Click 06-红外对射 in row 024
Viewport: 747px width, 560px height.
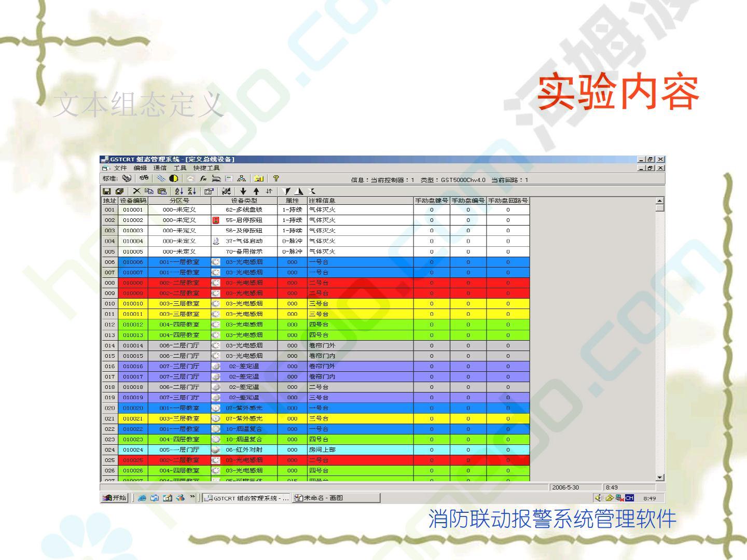coord(244,450)
